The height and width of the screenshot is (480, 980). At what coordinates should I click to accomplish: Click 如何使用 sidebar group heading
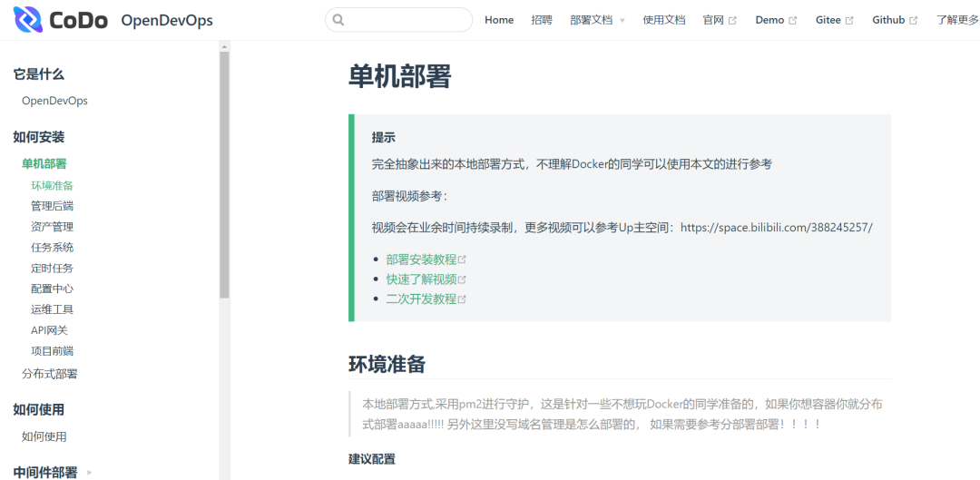[x=39, y=409]
